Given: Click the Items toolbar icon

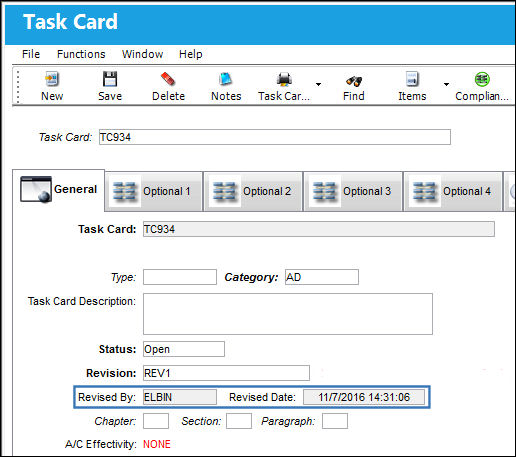Looking at the screenshot, I should [x=412, y=79].
